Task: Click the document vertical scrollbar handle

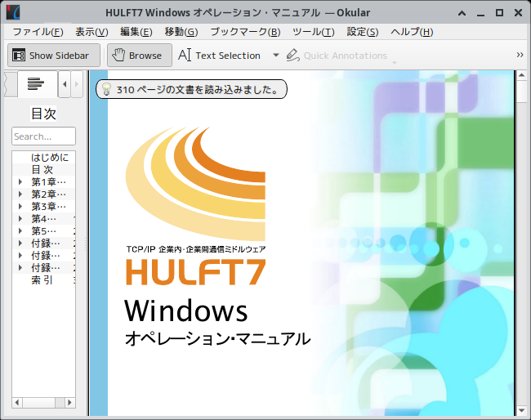Action: [521, 92]
